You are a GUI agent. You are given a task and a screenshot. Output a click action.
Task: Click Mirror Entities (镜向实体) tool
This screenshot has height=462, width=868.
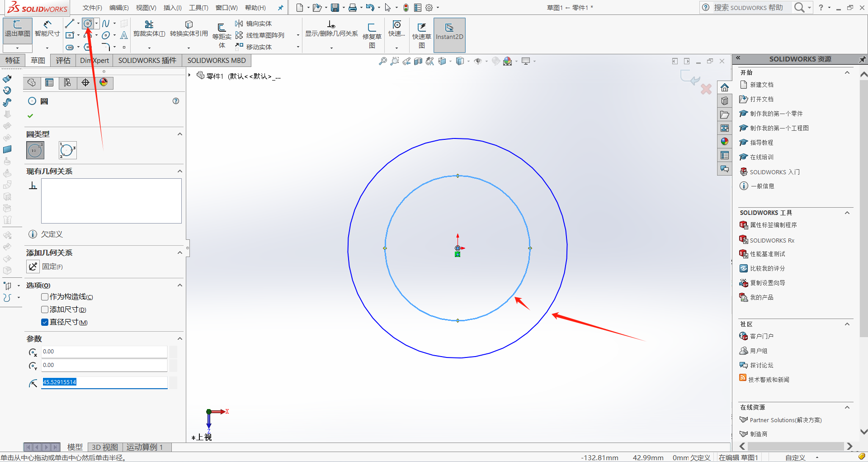pos(254,24)
